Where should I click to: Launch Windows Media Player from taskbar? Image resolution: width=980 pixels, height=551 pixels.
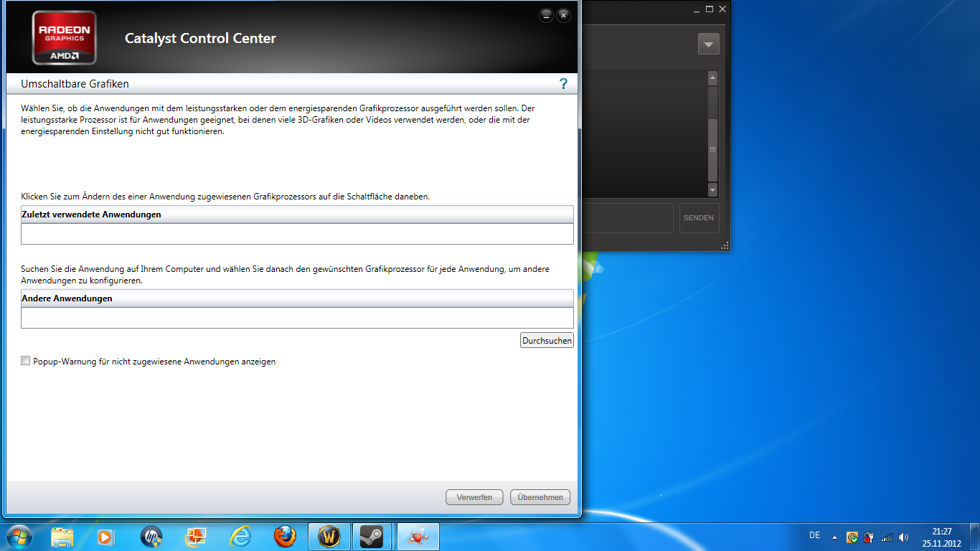[105, 537]
